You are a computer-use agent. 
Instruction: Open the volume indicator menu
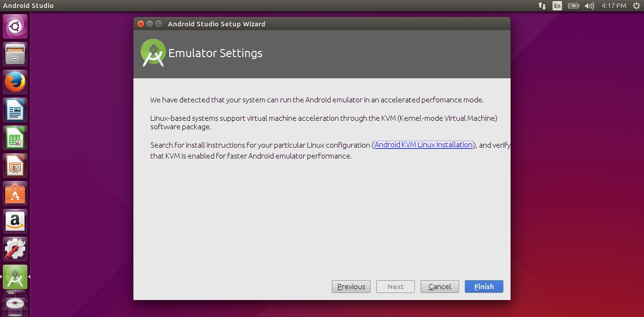click(590, 6)
